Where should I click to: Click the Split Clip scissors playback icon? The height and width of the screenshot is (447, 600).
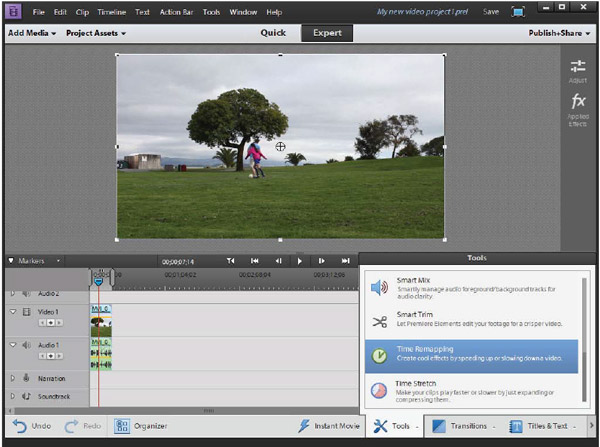[x=230, y=261]
